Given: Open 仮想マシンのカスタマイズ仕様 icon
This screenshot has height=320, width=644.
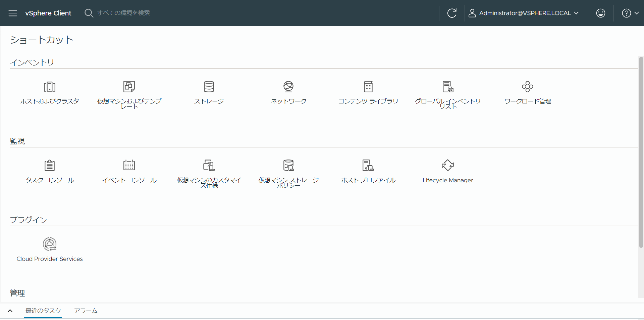Looking at the screenshot, I should click(x=209, y=165).
